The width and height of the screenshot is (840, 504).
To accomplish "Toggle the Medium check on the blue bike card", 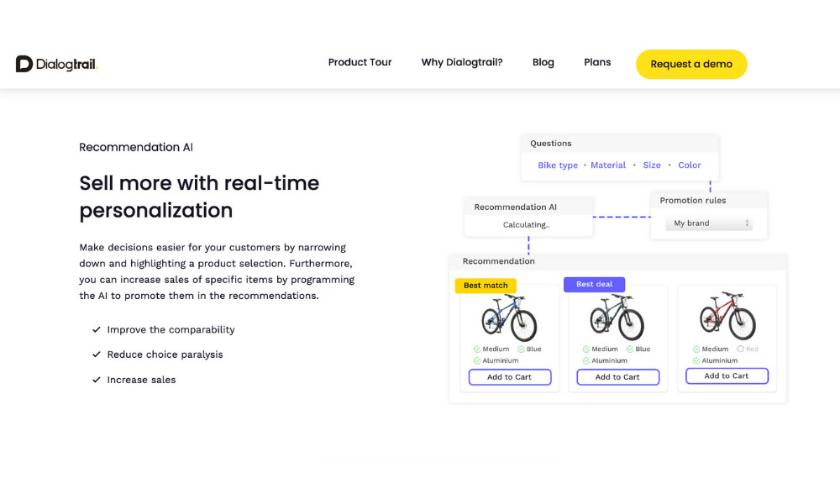I will [477, 349].
